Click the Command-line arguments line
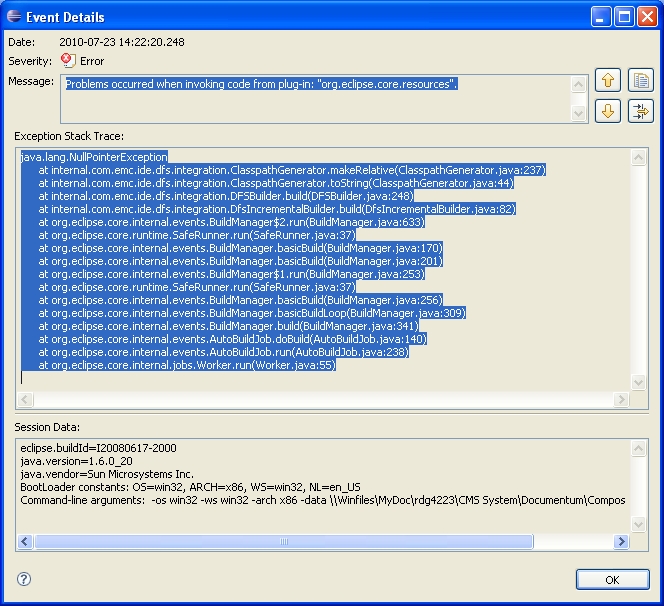This screenshot has width=664, height=606. (x=323, y=501)
